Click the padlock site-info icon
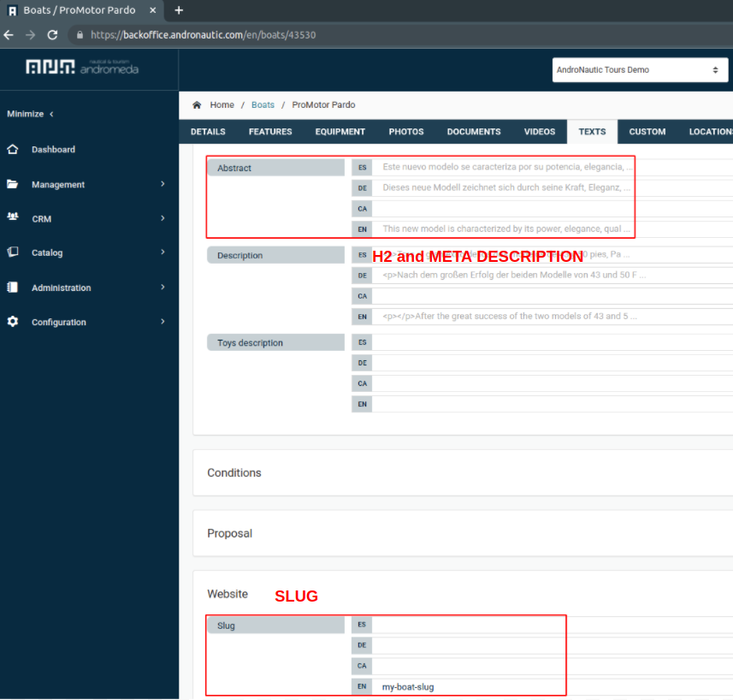 (x=80, y=35)
